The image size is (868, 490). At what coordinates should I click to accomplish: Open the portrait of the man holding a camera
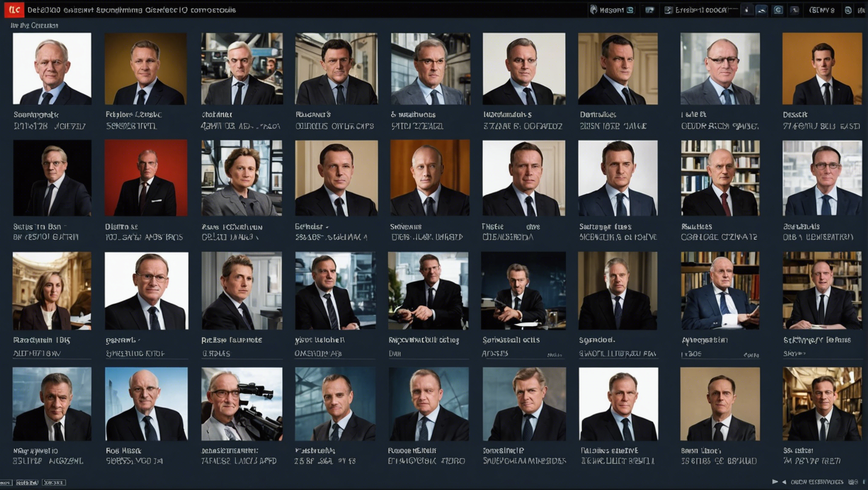tap(242, 404)
